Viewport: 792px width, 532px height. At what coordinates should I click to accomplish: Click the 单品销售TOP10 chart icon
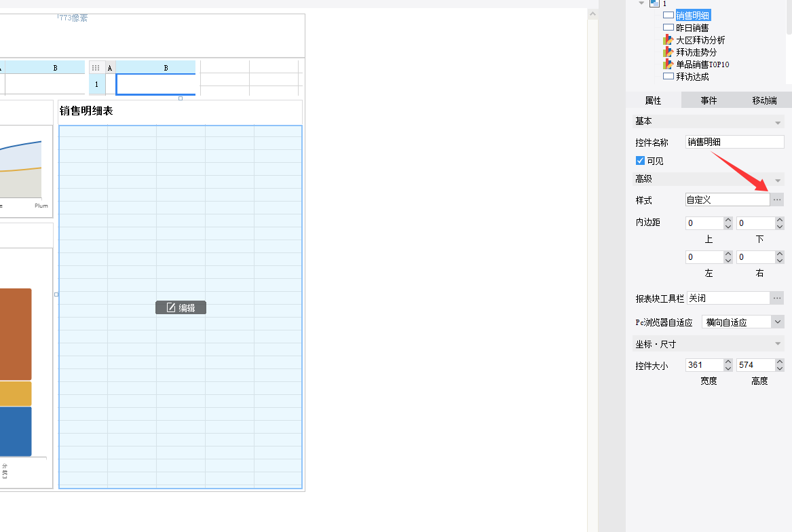point(668,64)
